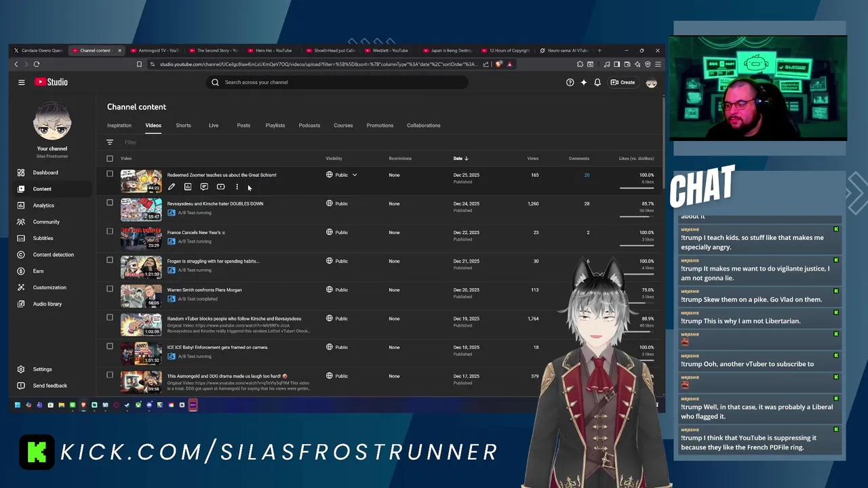Open Subtitles in the sidebar
This screenshot has height=488, width=868.
click(x=43, y=238)
